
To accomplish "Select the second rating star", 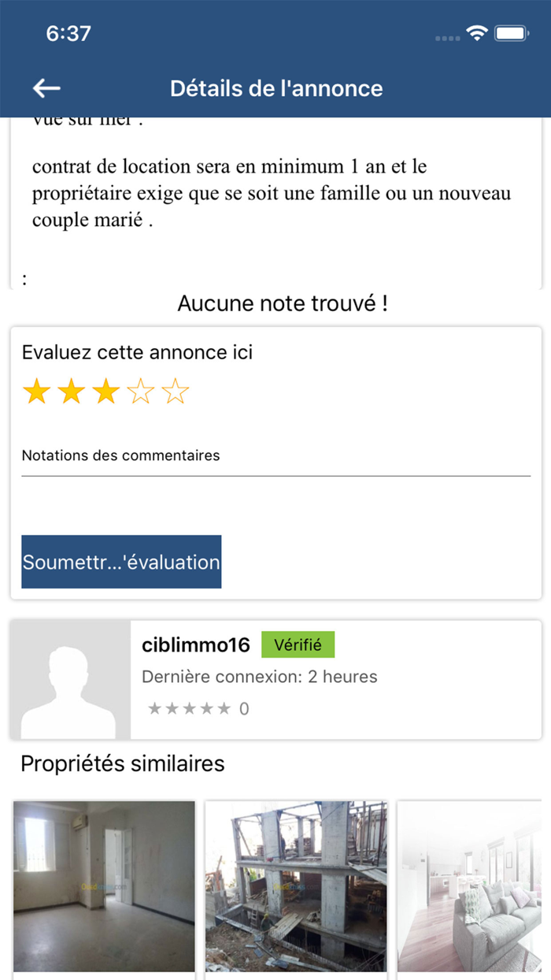I will pos(71,392).
